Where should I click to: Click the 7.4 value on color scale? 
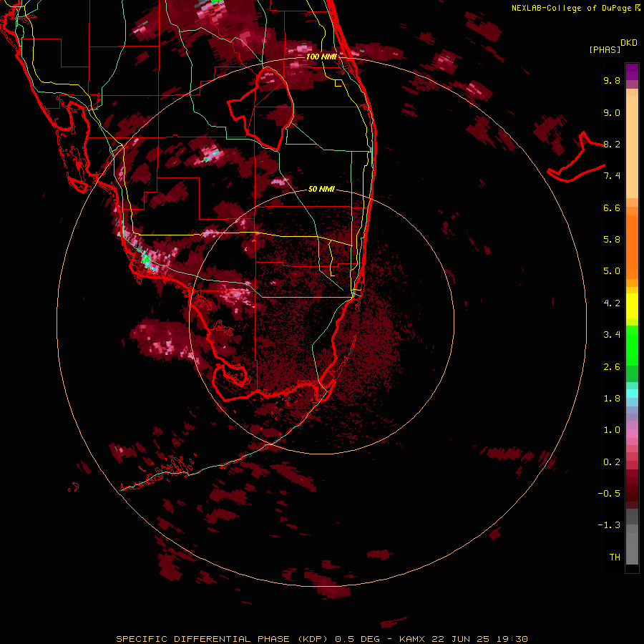(612, 176)
